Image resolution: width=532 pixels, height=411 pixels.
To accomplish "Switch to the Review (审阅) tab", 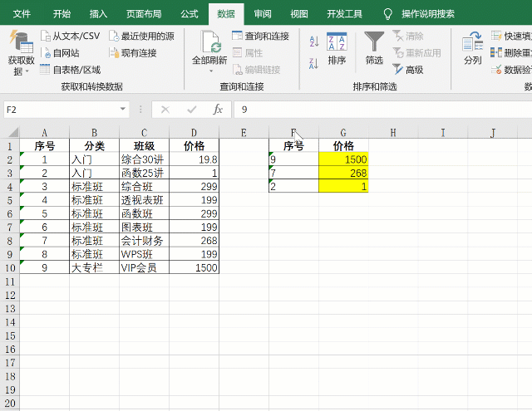I will [x=263, y=14].
